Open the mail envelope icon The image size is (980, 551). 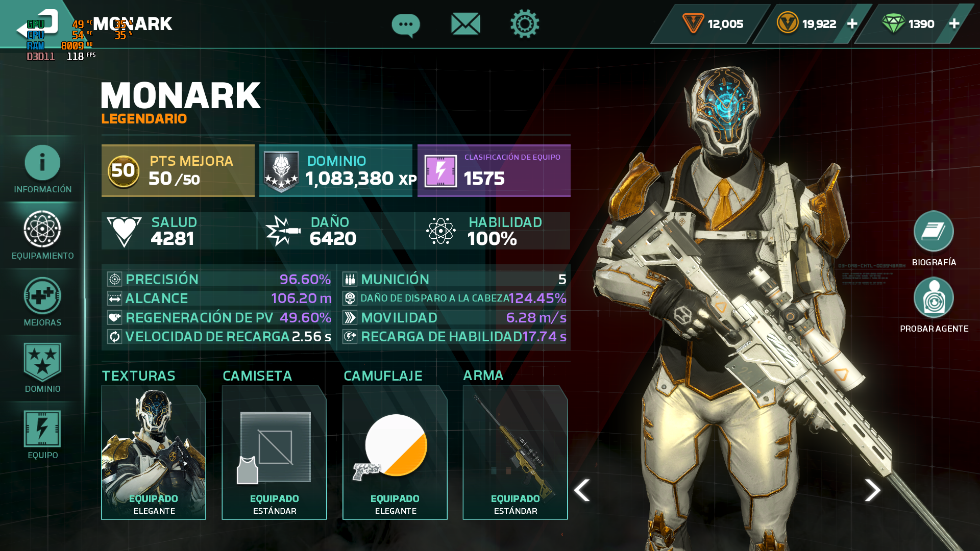click(x=465, y=24)
